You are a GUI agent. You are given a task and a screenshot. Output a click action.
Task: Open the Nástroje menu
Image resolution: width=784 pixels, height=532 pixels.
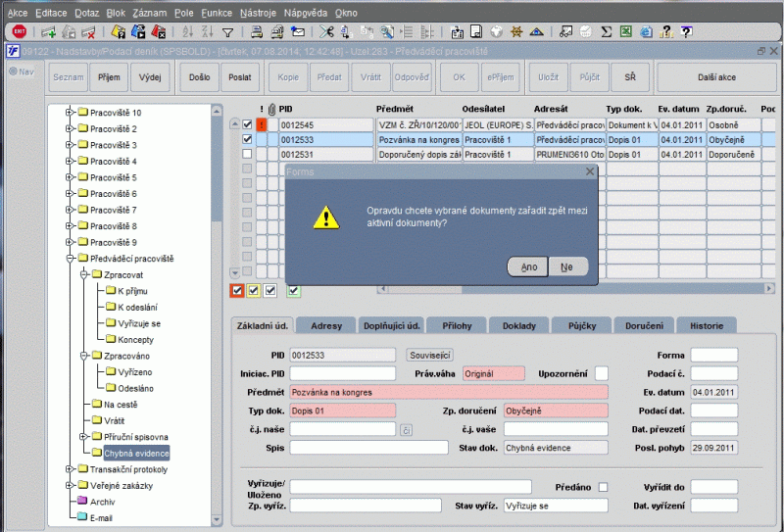[258, 13]
